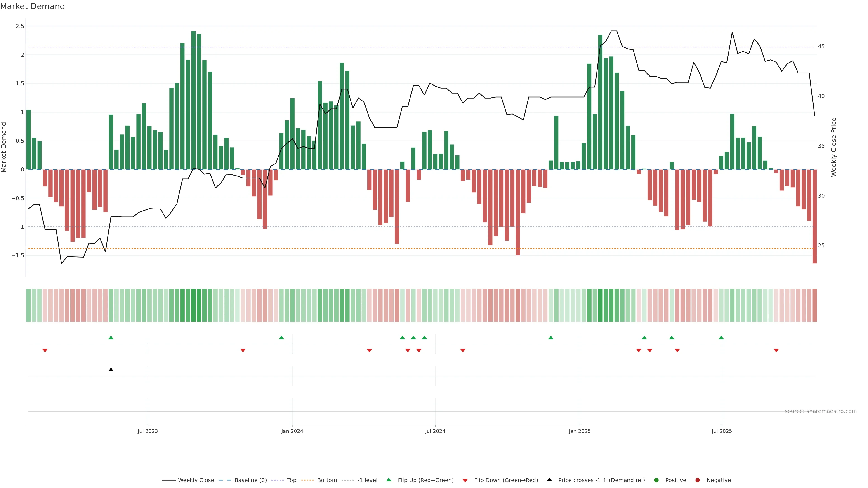This screenshot has width=868, height=488.
Task: Click the Market Demand chart title
Action: coord(32,6)
